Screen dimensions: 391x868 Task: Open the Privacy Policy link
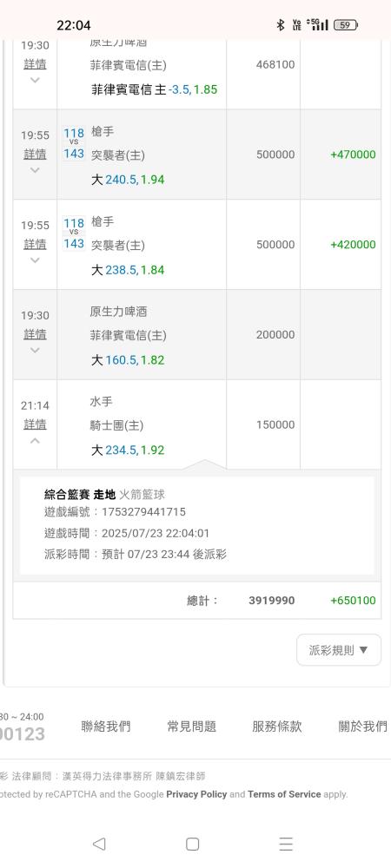coord(196,794)
